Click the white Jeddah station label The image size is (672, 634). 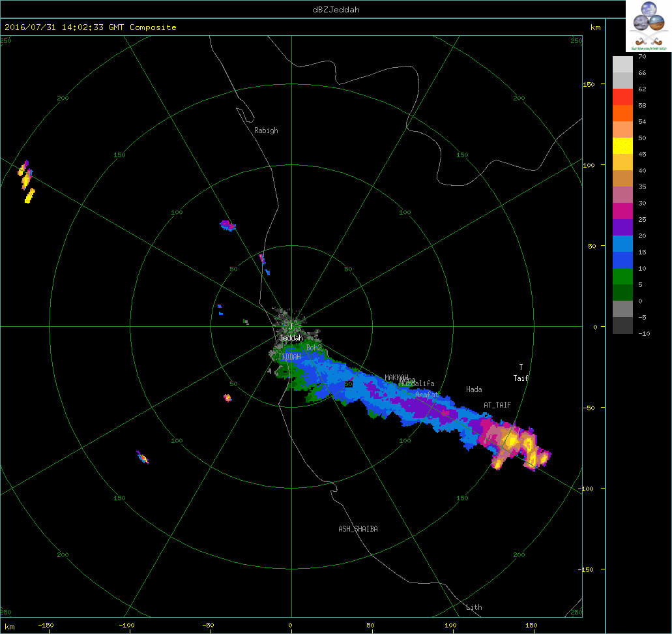tap(291, 338)
